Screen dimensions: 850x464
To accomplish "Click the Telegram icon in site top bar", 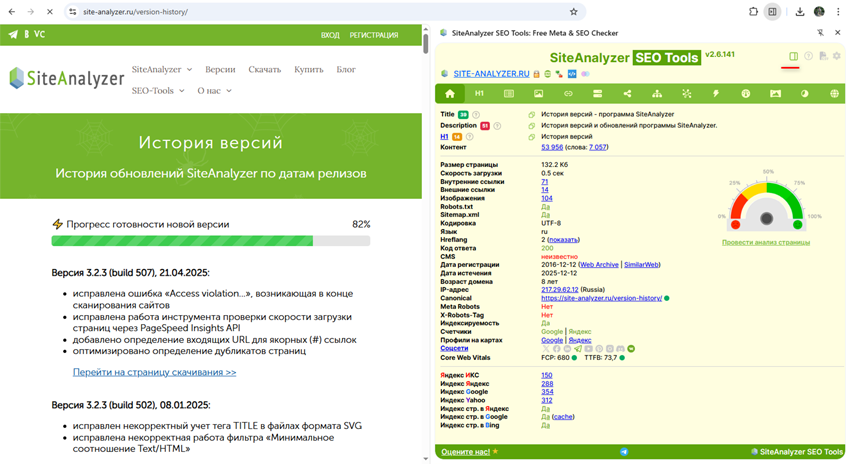I will [x=13, y=34].
